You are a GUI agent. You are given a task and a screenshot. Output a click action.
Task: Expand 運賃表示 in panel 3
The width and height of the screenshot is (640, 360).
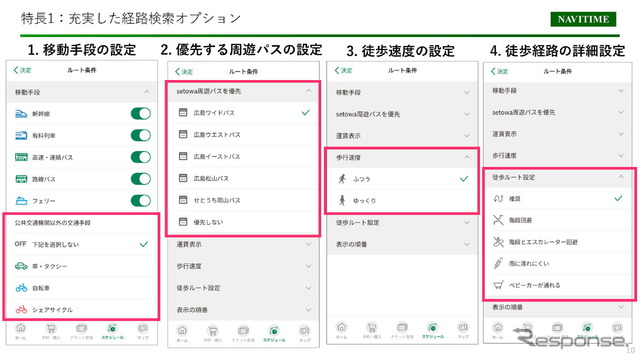[402, 136]
